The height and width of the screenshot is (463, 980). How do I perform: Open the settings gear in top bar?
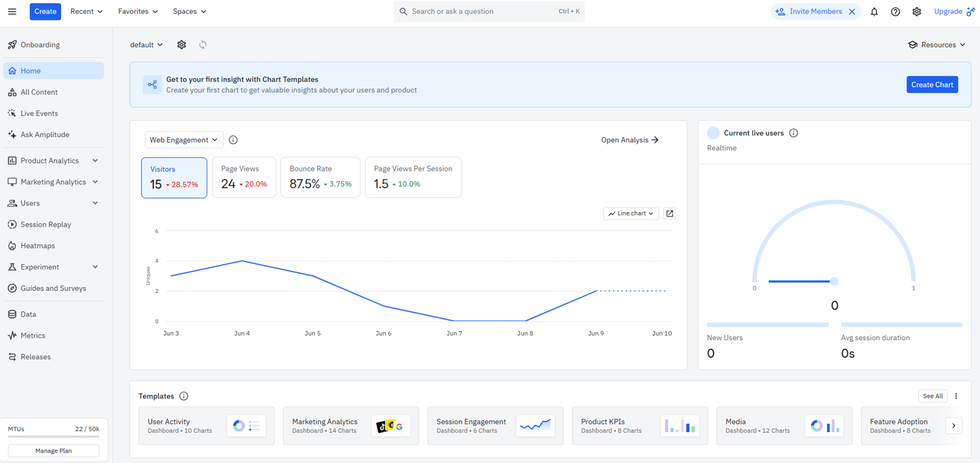coord(917,12)
